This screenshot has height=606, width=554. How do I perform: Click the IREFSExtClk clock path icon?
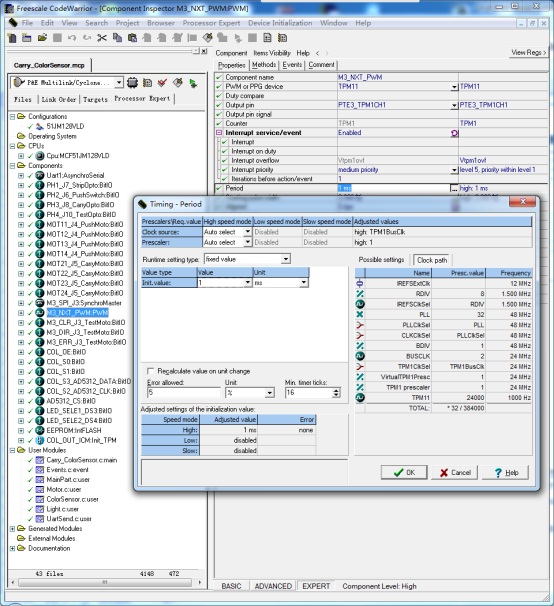click(360, 283)
